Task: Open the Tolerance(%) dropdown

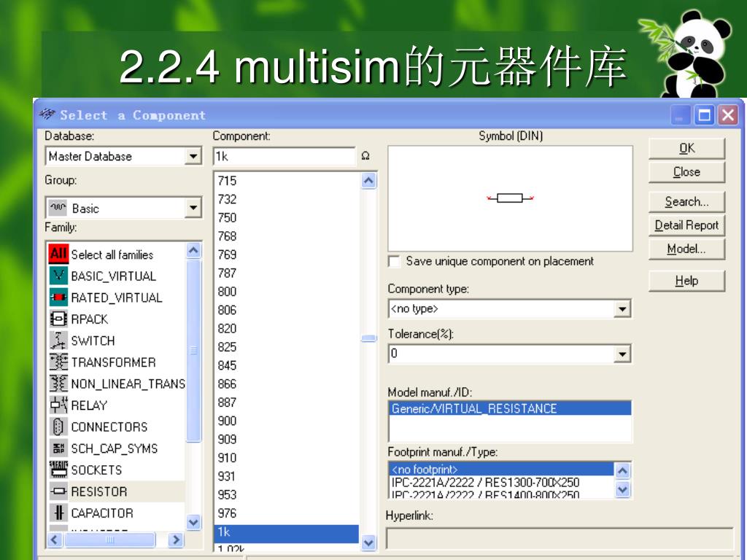Action: coord(622,354)
